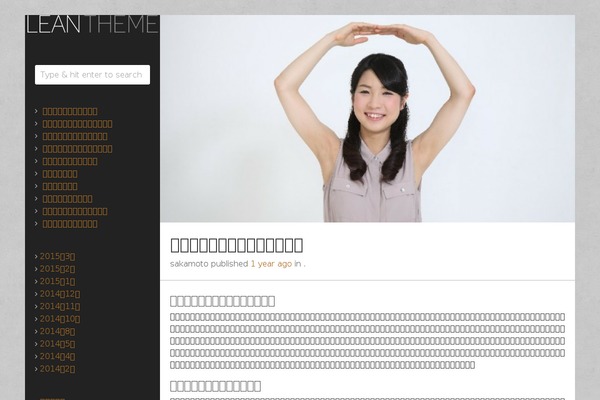600x400 pixels.
Task: Focus the 'Type & hit enter to search' field
Action: (92, 75)
